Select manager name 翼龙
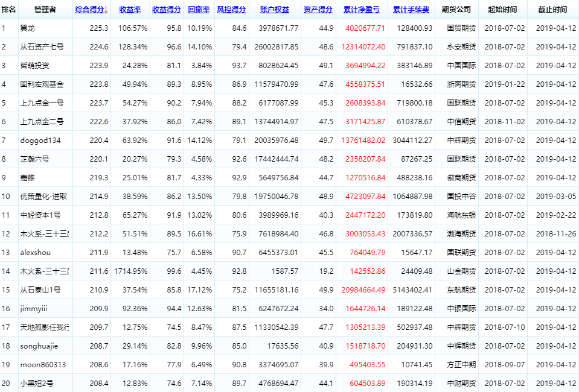 (28, 28)
